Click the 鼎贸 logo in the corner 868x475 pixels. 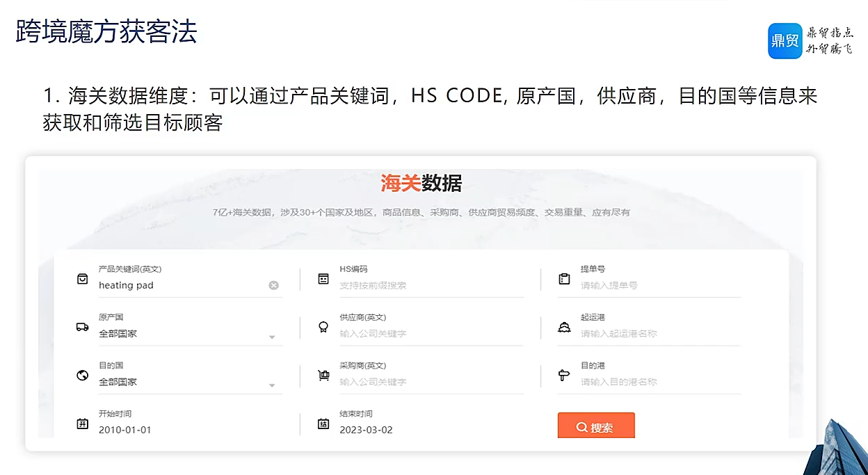click(x=785, y=41)
